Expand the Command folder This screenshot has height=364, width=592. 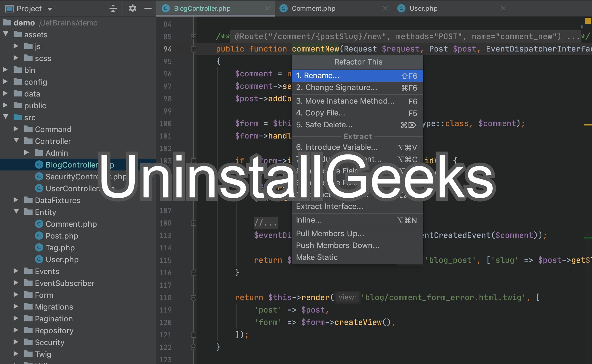[16, 129]
